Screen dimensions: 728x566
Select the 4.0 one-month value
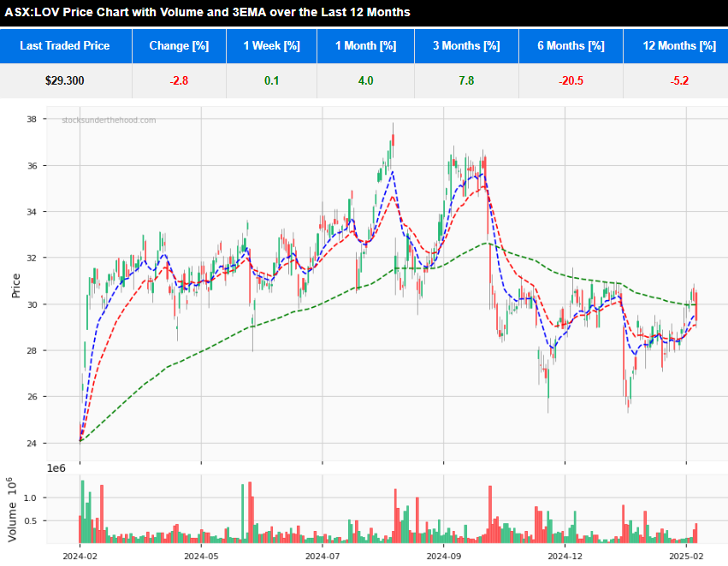(366, 80)
